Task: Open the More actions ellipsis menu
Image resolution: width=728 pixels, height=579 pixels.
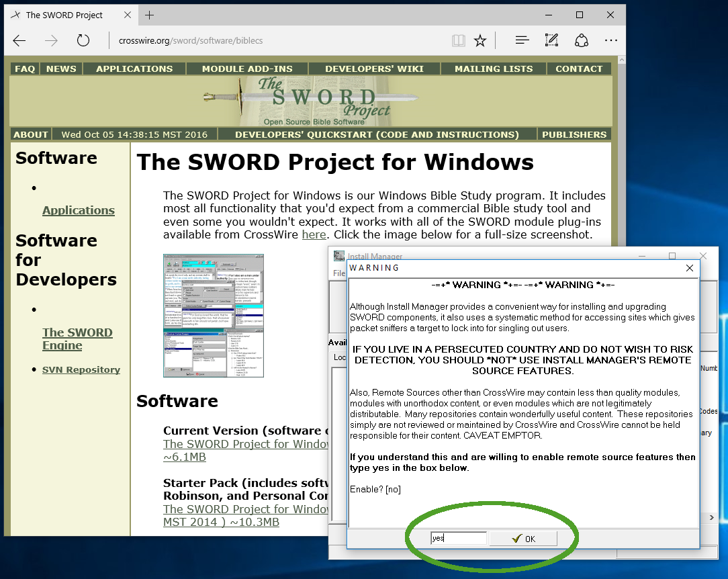Action: (x=610, y=41)
